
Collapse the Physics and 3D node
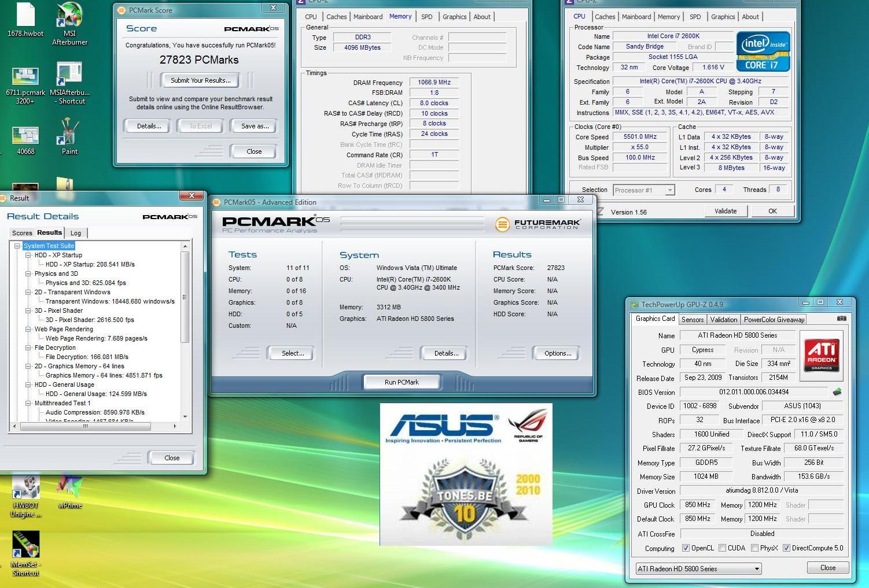click(x=28, y=273)
